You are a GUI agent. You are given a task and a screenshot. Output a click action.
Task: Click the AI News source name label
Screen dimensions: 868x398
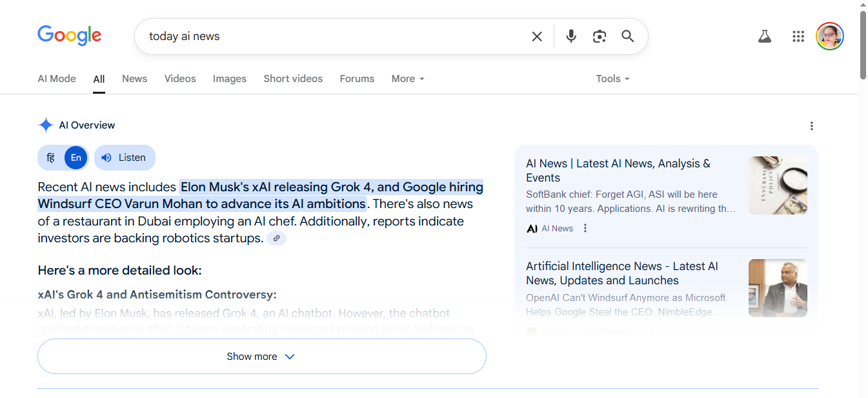pyautogui.click(x=557, y=228)
